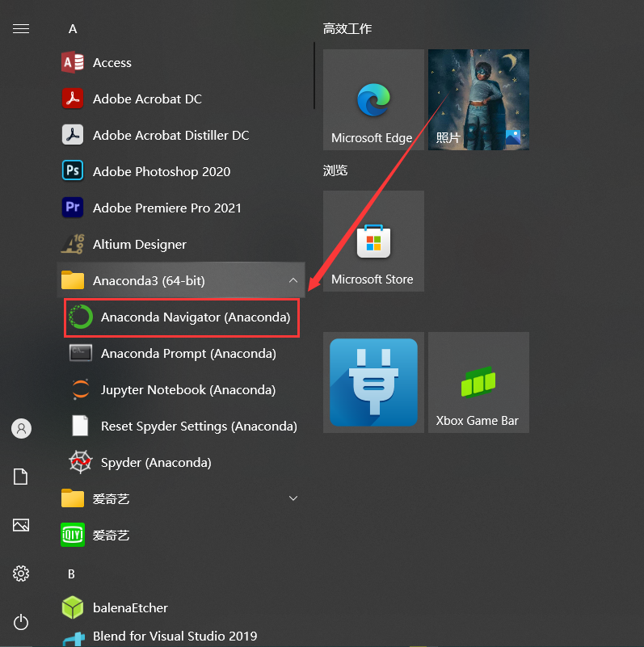Click the Jupyter Notebook icon
This screenshot has width=644, height=647.
[81, 389]
